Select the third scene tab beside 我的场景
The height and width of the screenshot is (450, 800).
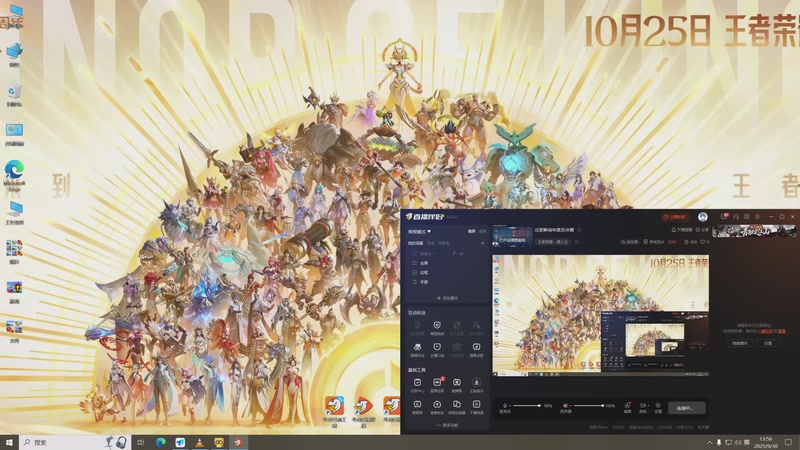coord(443,243)
